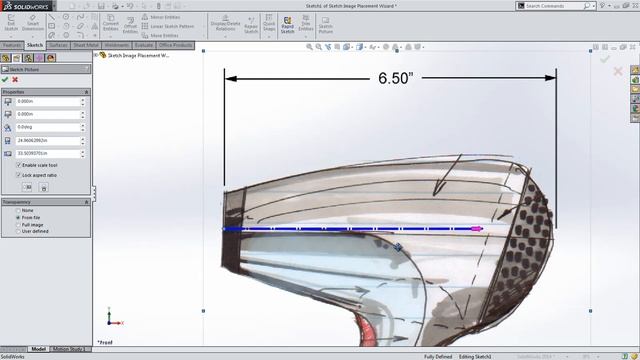Click Convert Entities tool
The image size is (640, 360).
[111, 22]
